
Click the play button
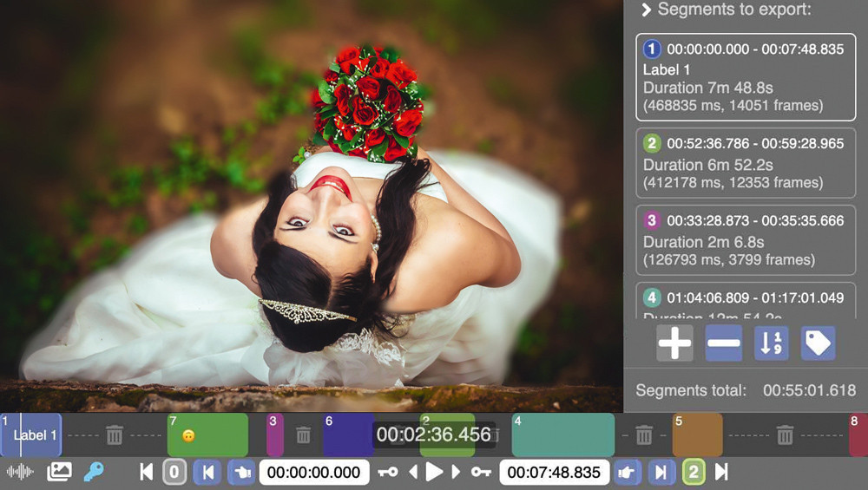pos(434,472)
